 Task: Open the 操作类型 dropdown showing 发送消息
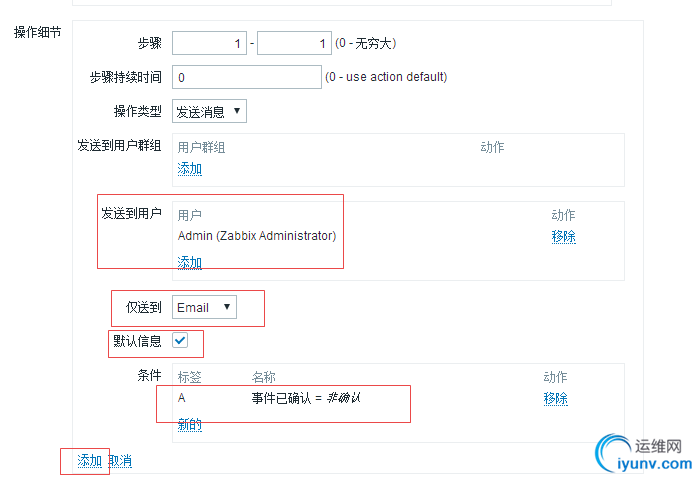[x=209, y=111]
